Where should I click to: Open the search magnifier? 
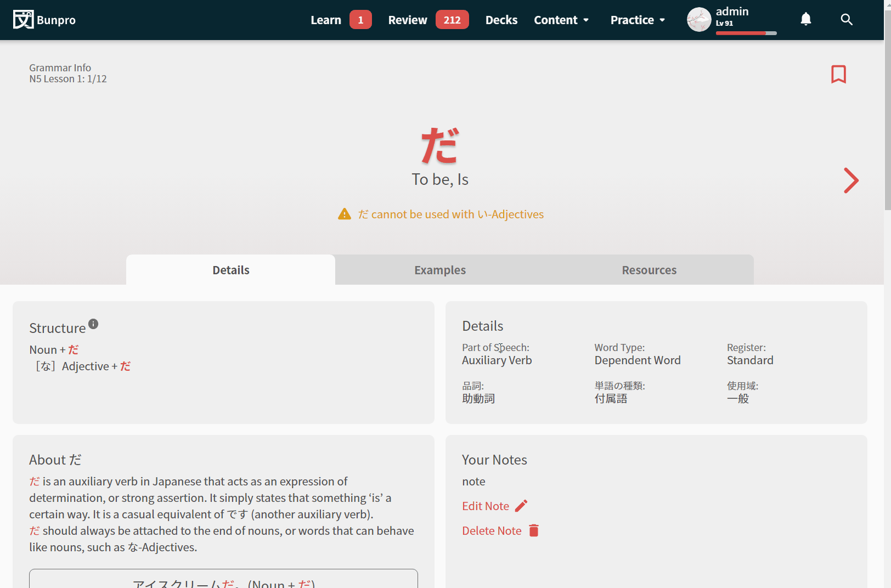click(847, 20)
